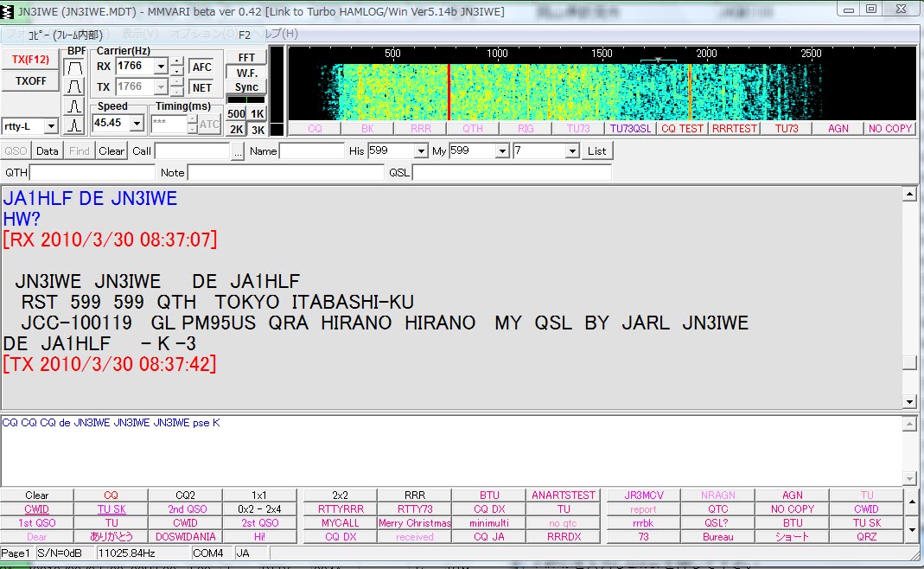The width and height of the screenshot is (924, 569).
Task: Click the NO COPY macro button under waterfall
Action: pos(889,129)
